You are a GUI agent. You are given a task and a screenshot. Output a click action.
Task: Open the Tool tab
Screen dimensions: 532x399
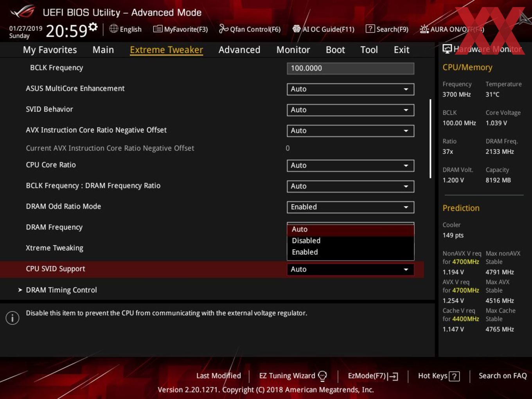pos(369,50)
